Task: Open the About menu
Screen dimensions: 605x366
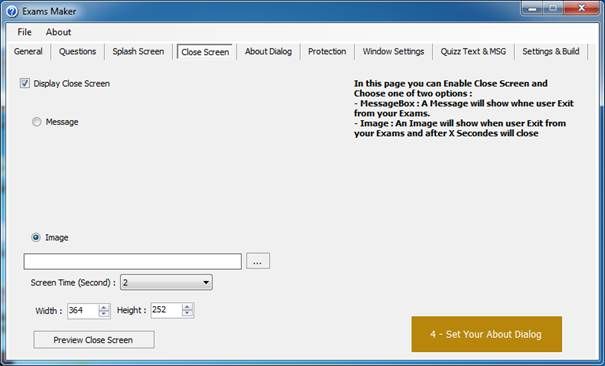Action: click(58, 32)
